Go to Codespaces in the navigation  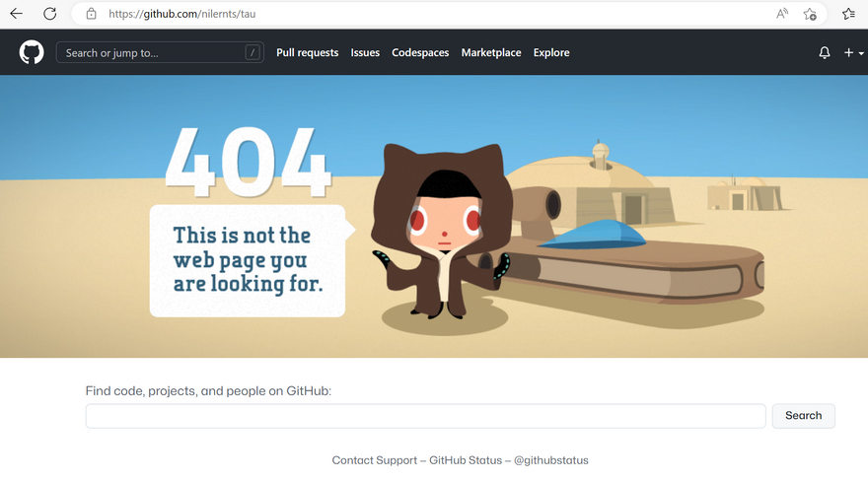pos(420,53)
